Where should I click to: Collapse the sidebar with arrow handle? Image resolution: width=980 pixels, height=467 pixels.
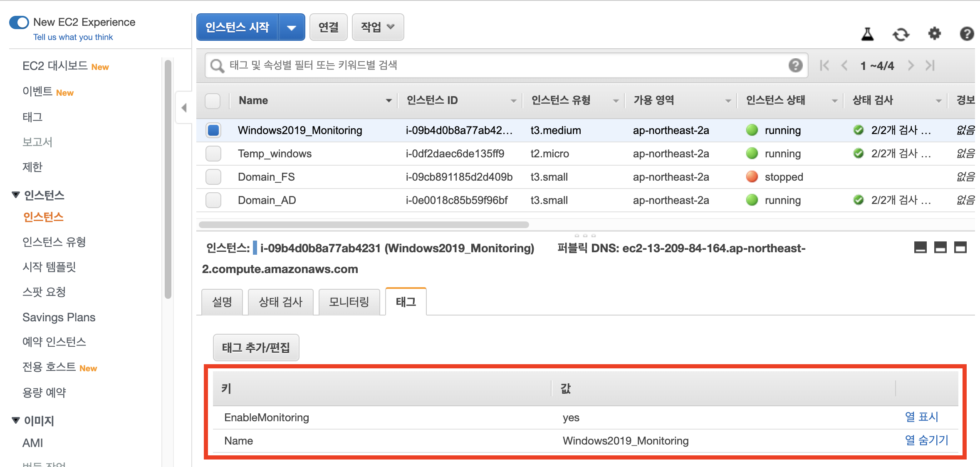click(x=184, y=108)
